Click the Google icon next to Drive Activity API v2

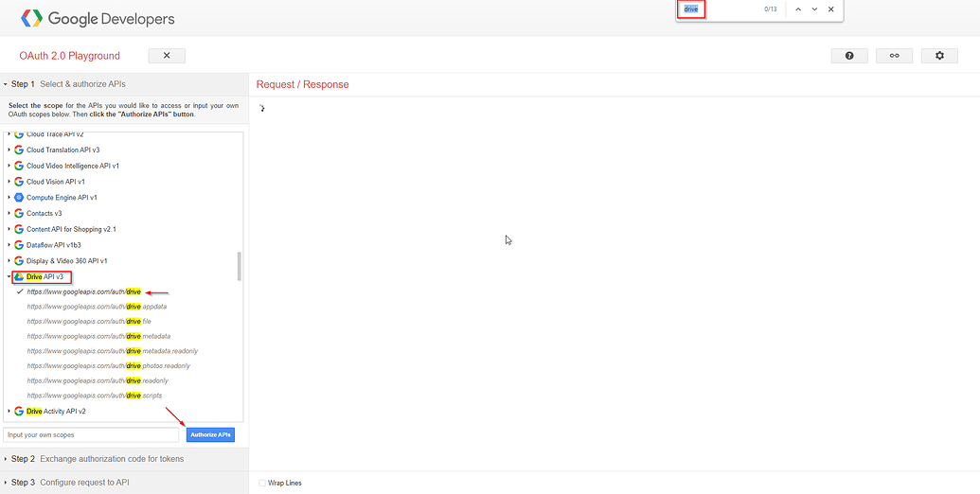(19, 411)
